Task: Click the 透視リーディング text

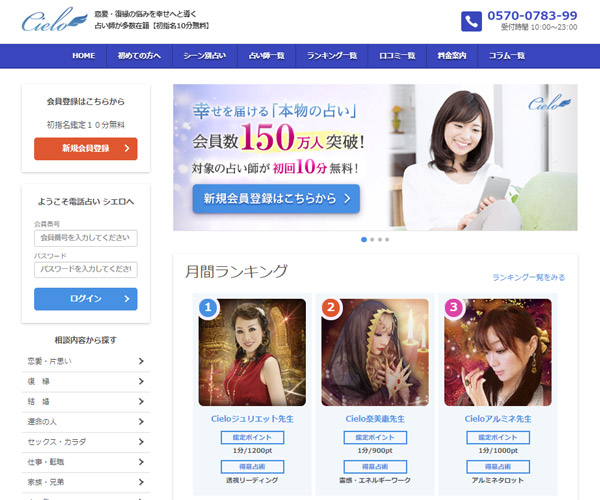Action: (x=252, y=480)
